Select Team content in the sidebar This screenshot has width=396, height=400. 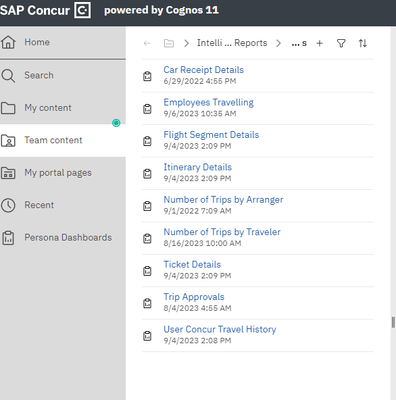63,140
